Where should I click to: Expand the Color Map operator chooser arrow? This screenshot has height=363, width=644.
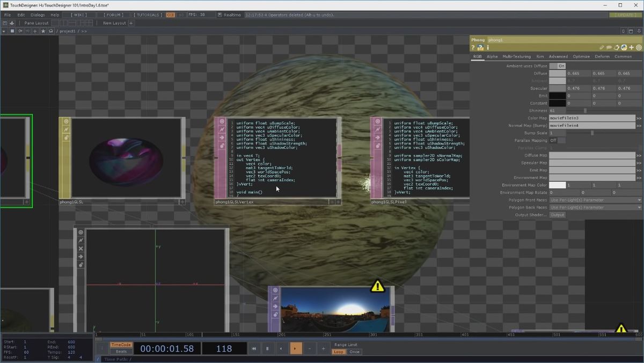pyautogui.click(x=639, y=118)
